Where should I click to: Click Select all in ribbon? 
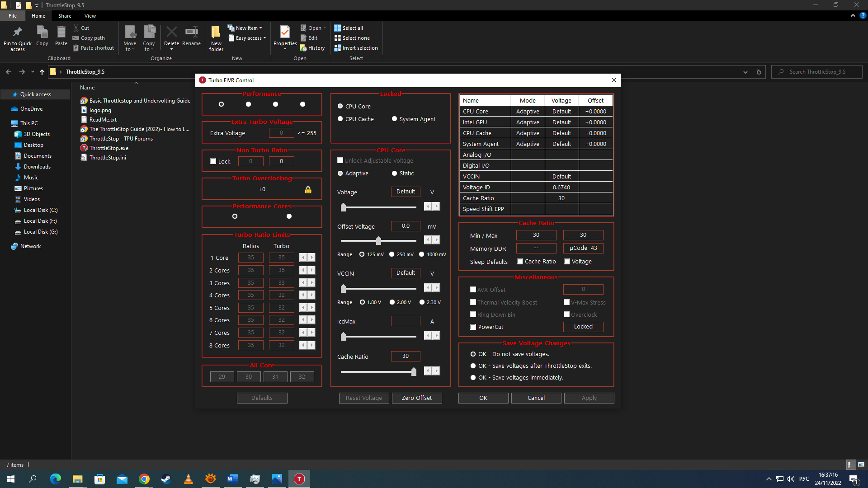pos(349,28)
